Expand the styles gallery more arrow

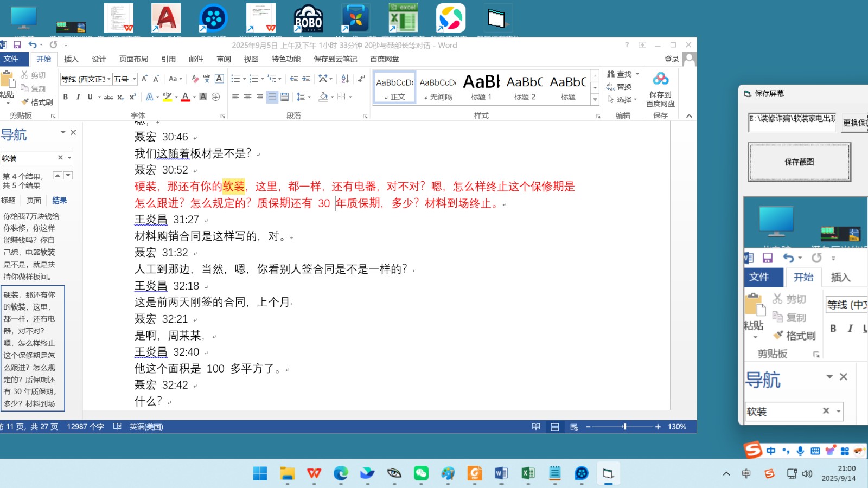(x=595, y=100)
